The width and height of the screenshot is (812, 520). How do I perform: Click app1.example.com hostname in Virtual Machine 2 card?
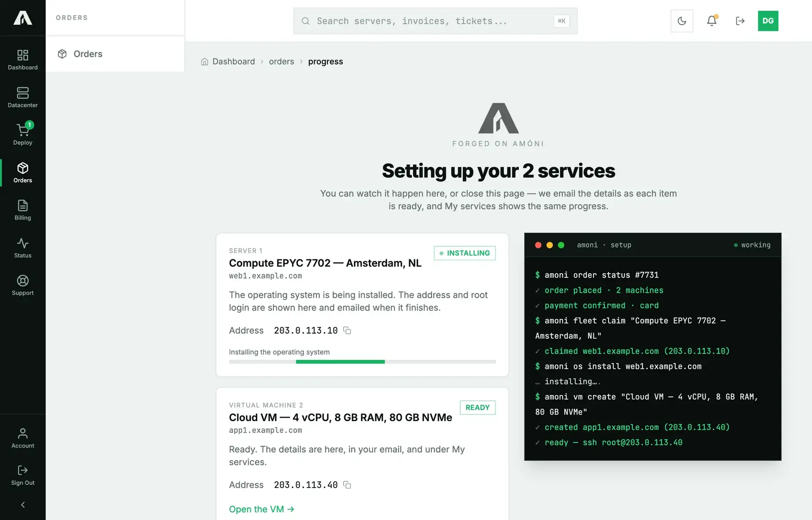pos(265,430)
